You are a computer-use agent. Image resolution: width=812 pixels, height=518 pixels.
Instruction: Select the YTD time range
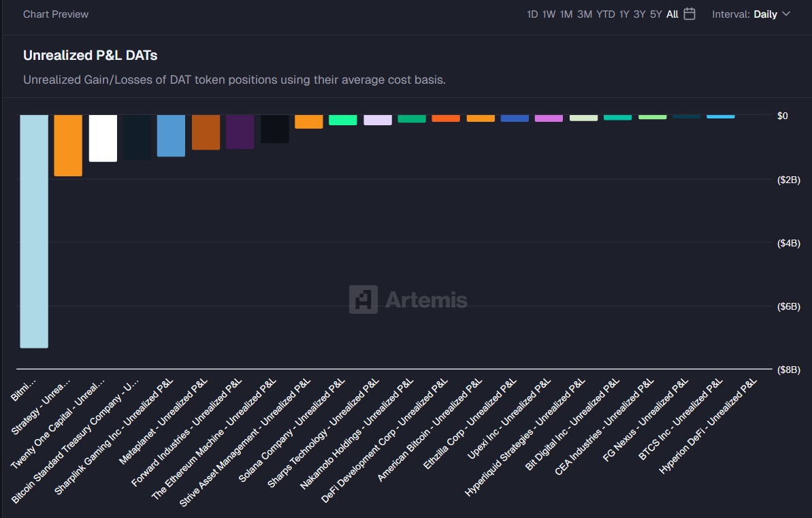click(606, 14)
